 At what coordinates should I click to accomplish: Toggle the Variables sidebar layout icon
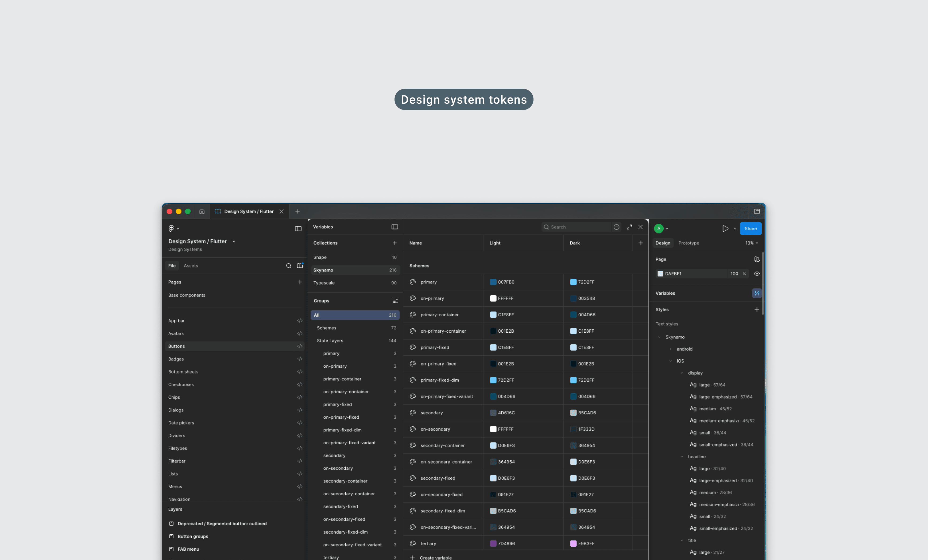point(395,227)
